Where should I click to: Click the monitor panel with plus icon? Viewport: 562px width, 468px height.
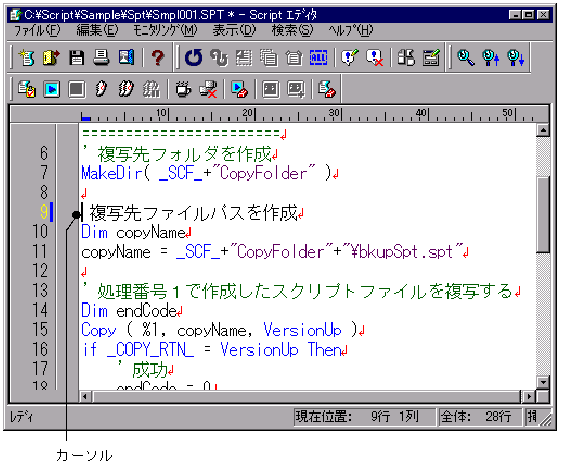click(x=296, y=89)
